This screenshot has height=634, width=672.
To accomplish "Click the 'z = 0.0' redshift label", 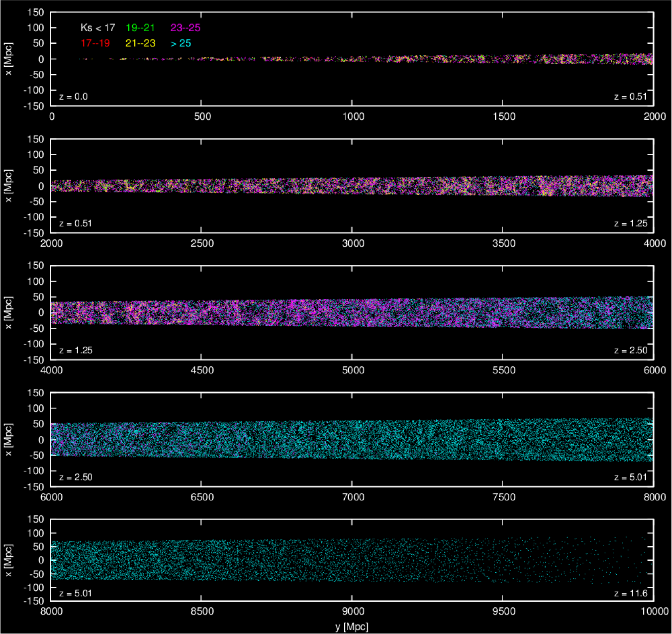I will (x=73, y=97).
